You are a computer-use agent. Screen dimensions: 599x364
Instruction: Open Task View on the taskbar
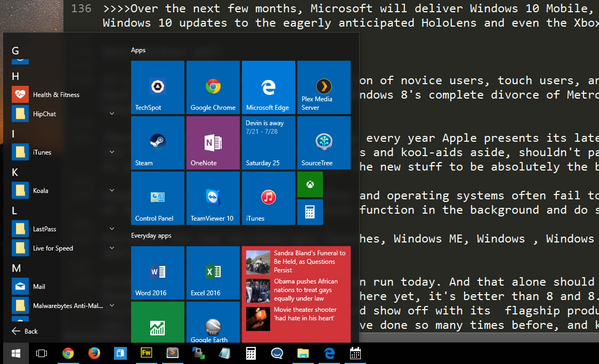(42, 353)
